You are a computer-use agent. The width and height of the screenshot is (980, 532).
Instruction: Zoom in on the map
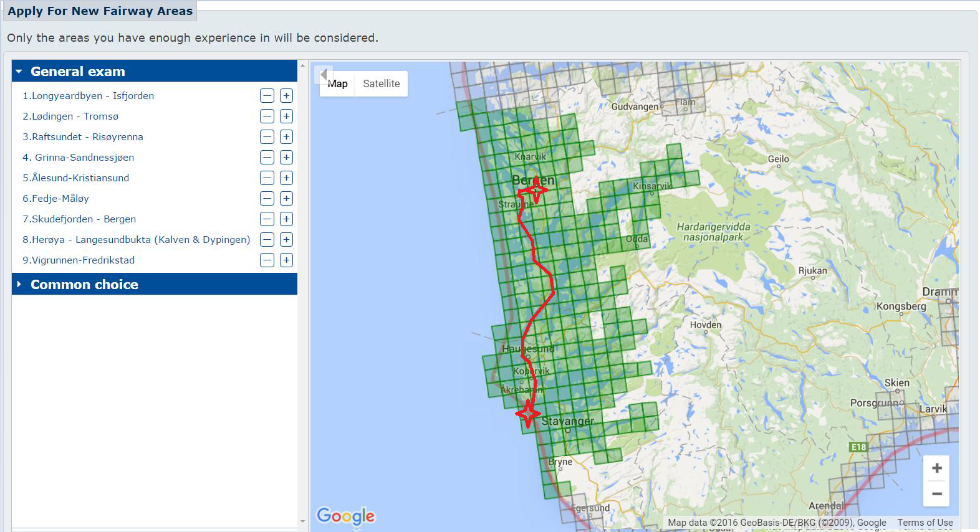pyautogui.click(x=936, y=468)
